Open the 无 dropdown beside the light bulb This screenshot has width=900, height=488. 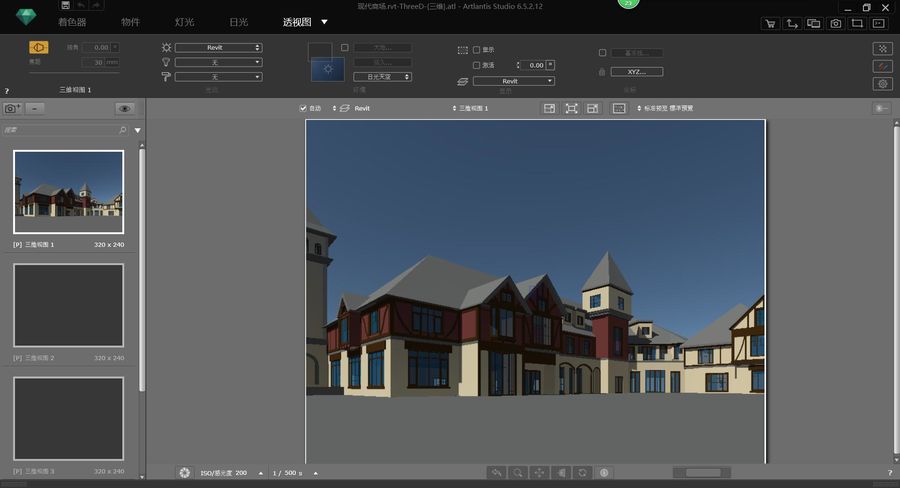(x=219, y=62)
